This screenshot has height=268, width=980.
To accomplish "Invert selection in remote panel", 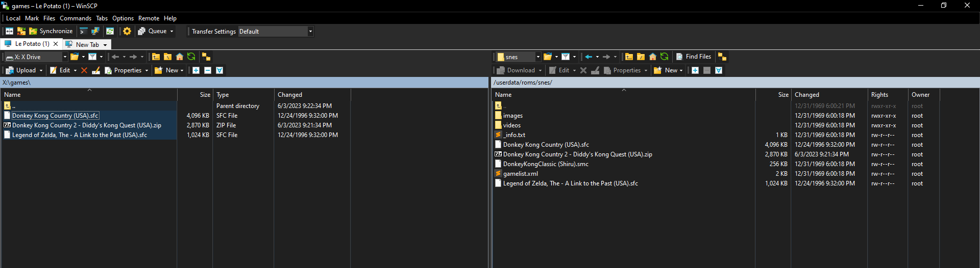I will click(x=719, y=70).
